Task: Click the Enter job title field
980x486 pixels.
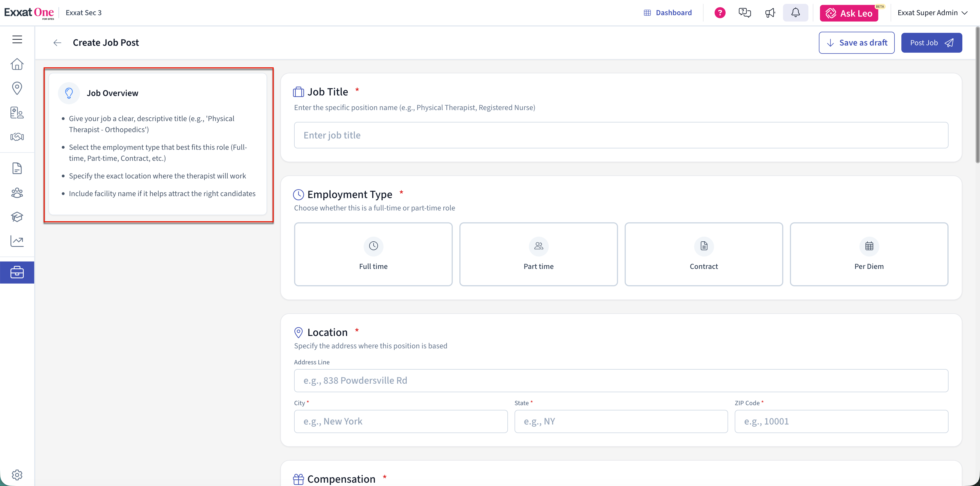Action: tap(621, 135)
